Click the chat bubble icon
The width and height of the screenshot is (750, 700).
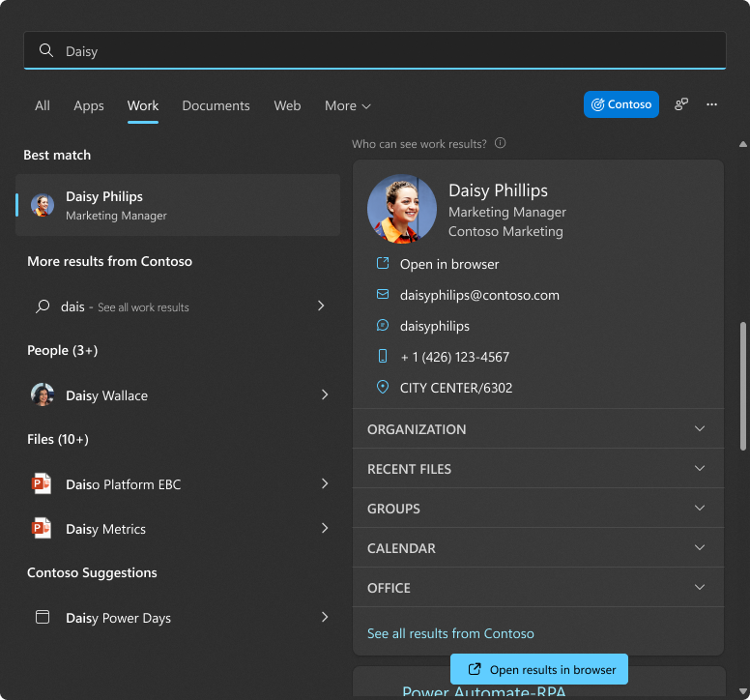383,326
